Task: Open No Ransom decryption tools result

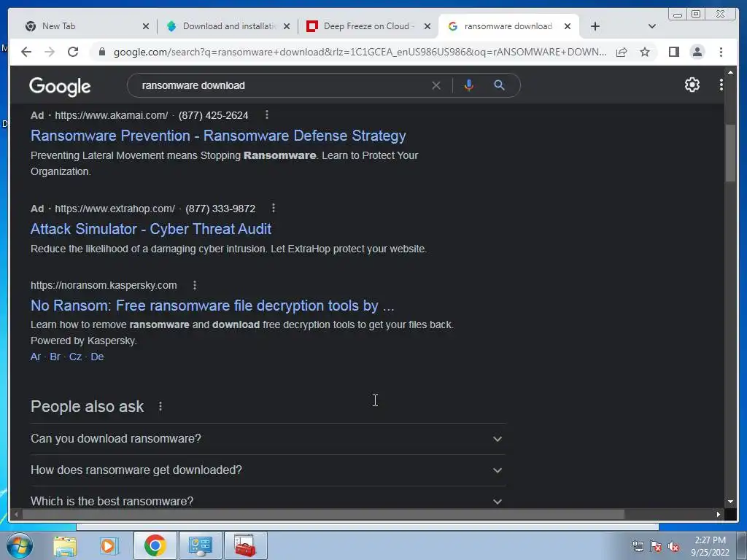Action: 212,306
